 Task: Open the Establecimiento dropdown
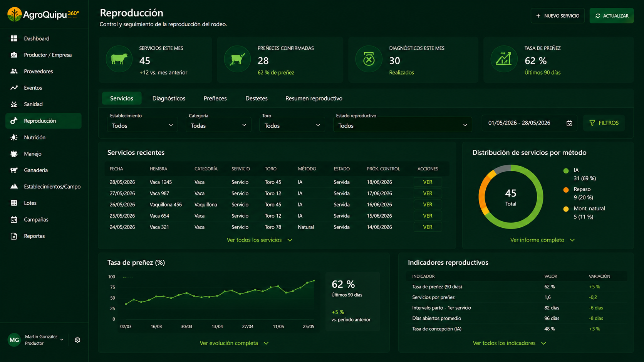pyautogui.click(x=142, y=125)
